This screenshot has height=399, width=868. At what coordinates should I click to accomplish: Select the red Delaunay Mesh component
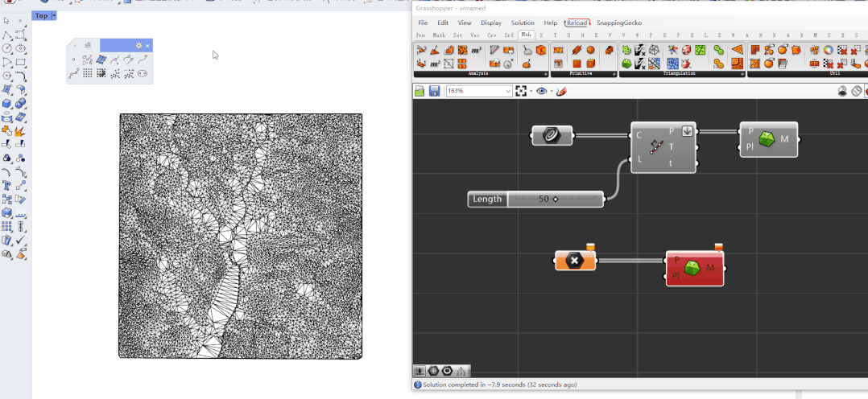point(695,269)
